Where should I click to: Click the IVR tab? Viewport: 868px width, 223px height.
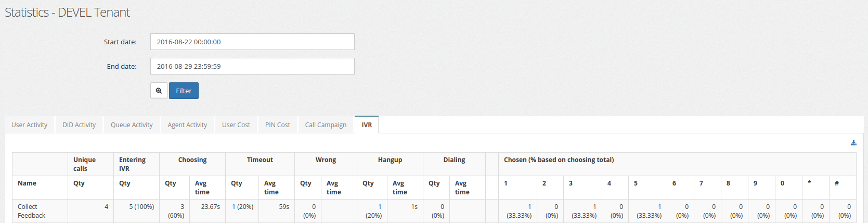pos(367,125)
